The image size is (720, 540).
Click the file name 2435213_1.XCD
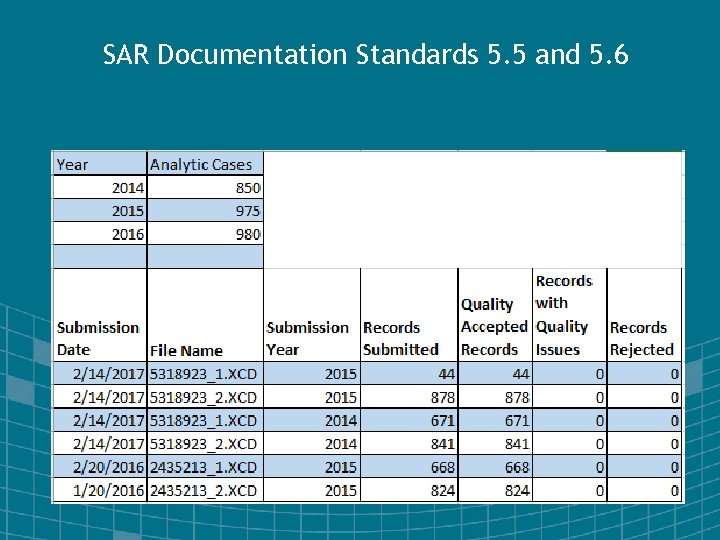coord(205,467)
